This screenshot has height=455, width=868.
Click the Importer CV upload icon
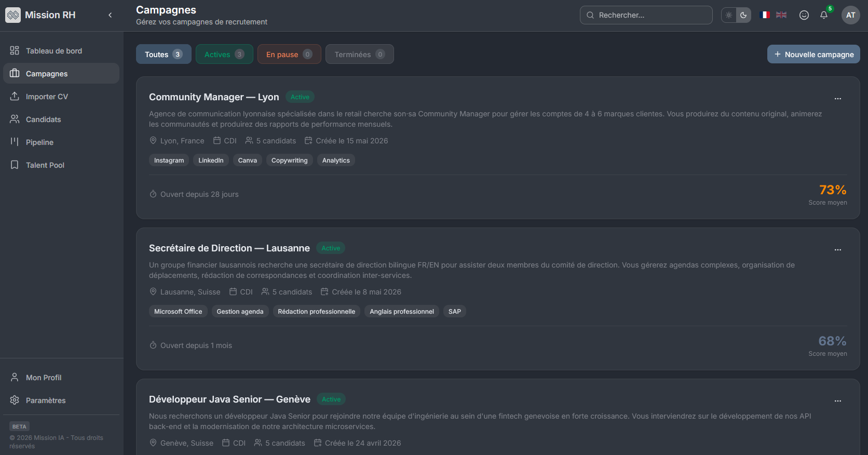tap(15, 96)
